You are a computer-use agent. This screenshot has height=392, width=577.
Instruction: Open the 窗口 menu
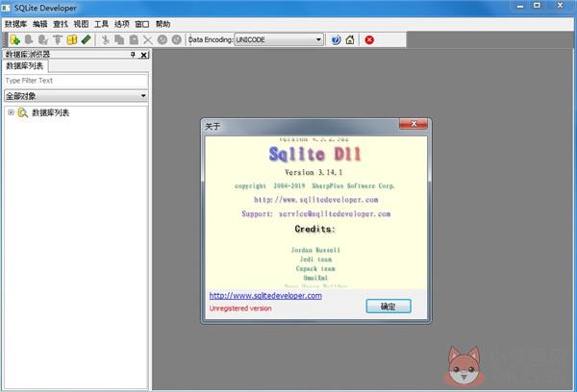coord(142,24)
